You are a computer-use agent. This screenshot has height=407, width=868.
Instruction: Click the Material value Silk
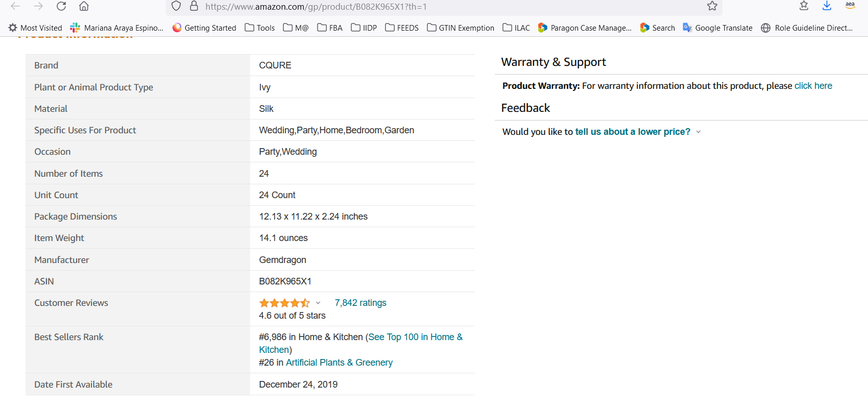266,109
